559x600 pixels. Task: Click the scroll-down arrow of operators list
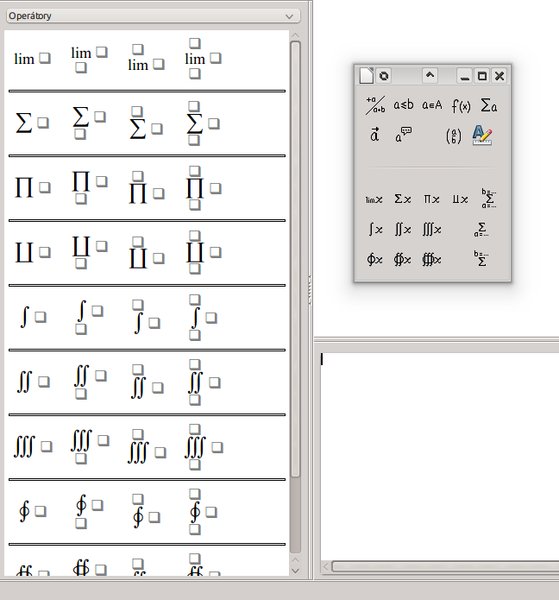295,571
